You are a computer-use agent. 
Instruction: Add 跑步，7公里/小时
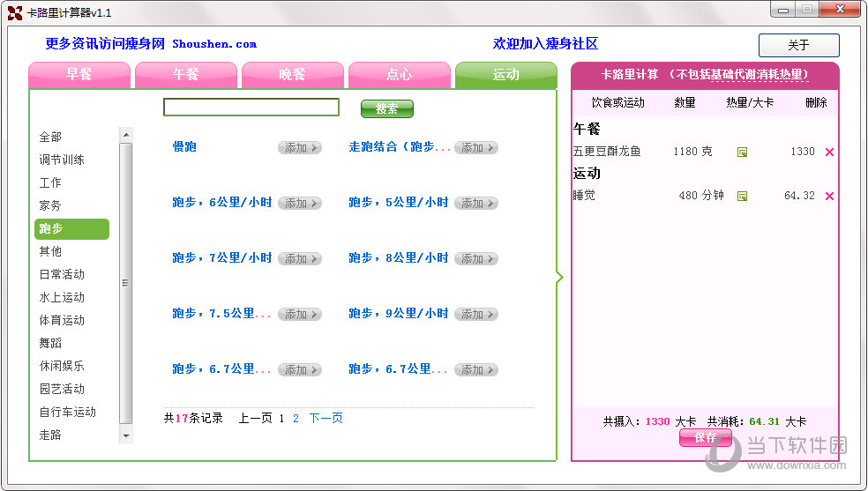[300, 258]
